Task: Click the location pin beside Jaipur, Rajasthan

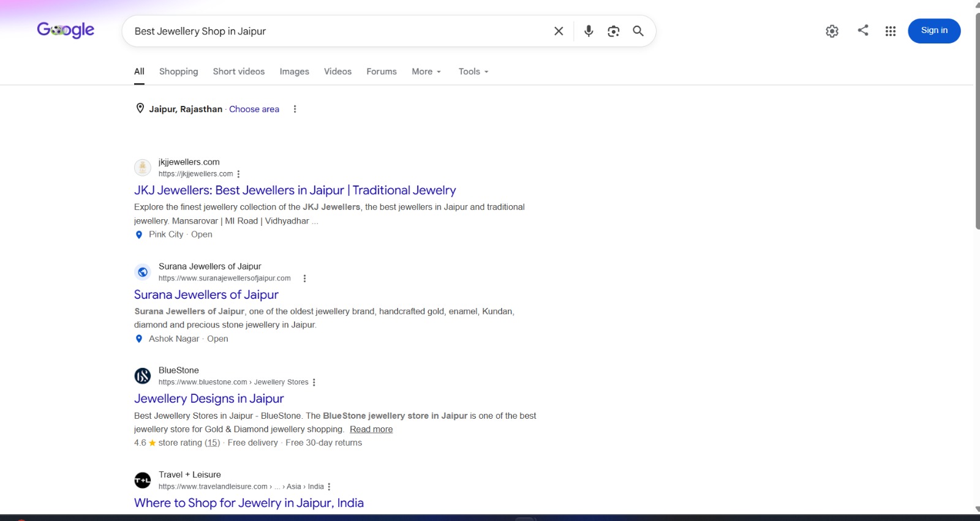Action: click(140, 108)
